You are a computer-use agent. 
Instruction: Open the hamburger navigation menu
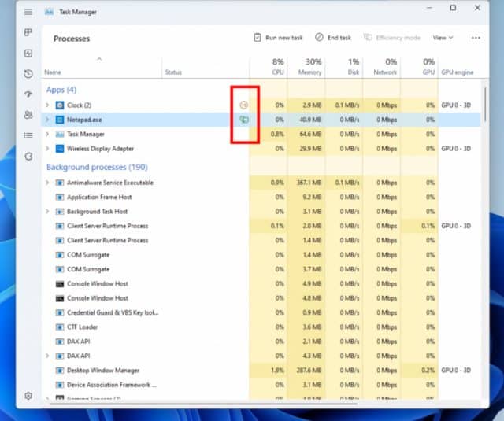(x=28, y=12)
